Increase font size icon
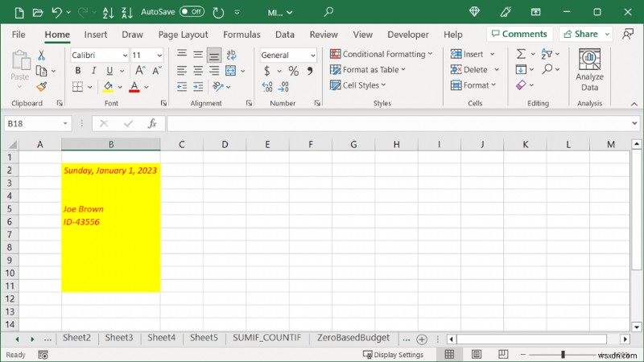Screen dimensions: 644x362 tap(139, 71)
